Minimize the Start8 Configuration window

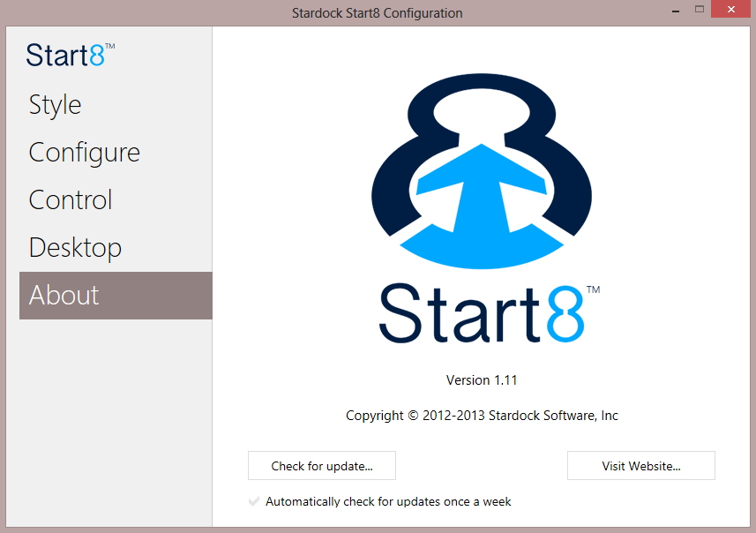[x=674, y=10]
